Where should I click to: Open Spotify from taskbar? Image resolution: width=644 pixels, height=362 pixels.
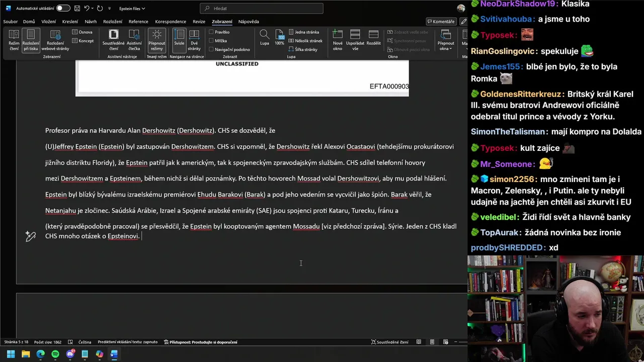[55, 354]
